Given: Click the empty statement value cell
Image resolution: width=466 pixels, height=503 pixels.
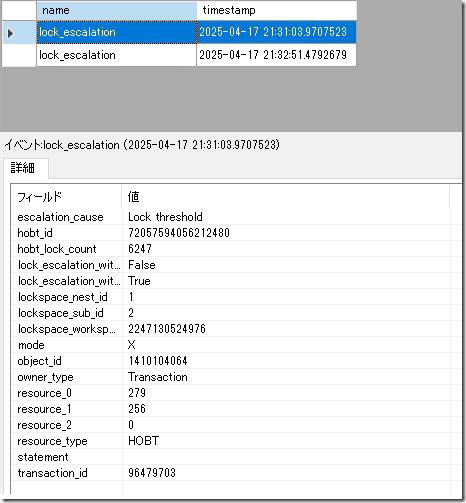Looking at the screenshot, I should tap(286, 457).
